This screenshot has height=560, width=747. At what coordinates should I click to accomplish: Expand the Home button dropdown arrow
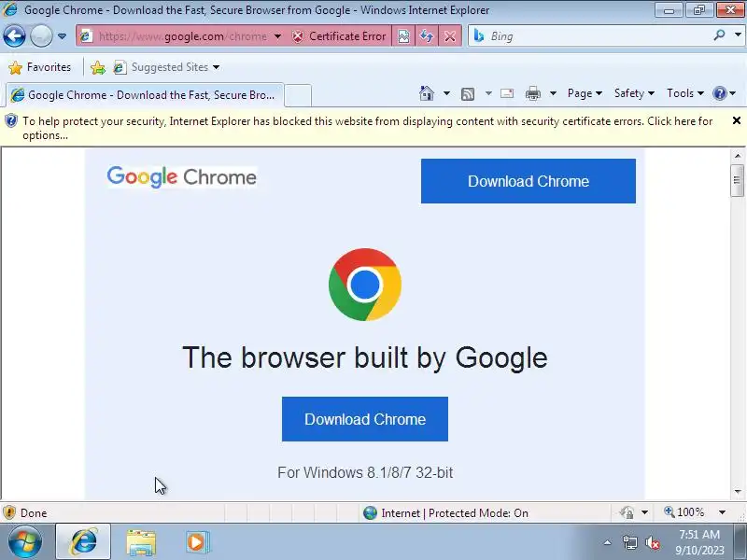446,93
